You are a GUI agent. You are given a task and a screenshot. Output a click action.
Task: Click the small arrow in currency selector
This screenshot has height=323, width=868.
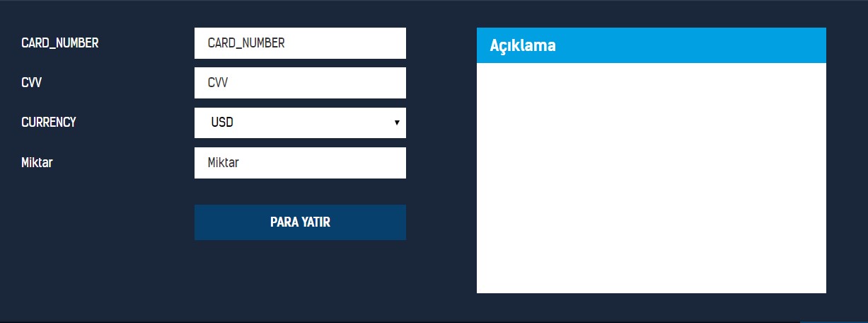pos(397,123)
